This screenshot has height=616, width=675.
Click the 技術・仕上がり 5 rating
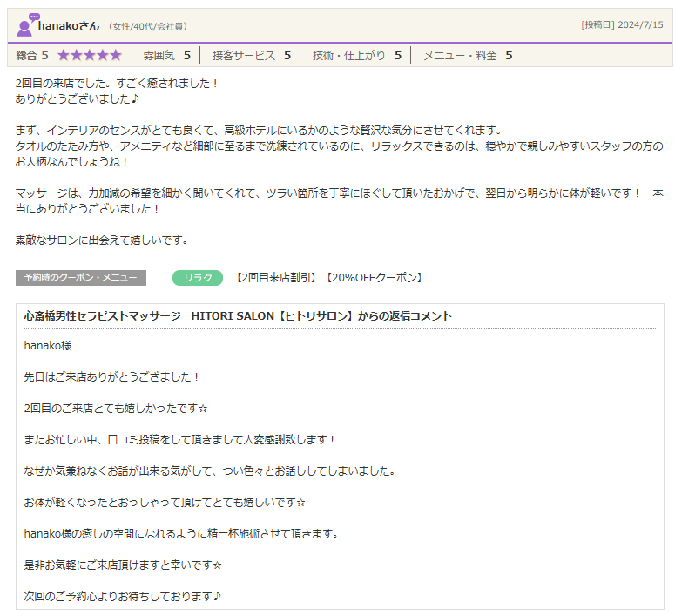357,56
